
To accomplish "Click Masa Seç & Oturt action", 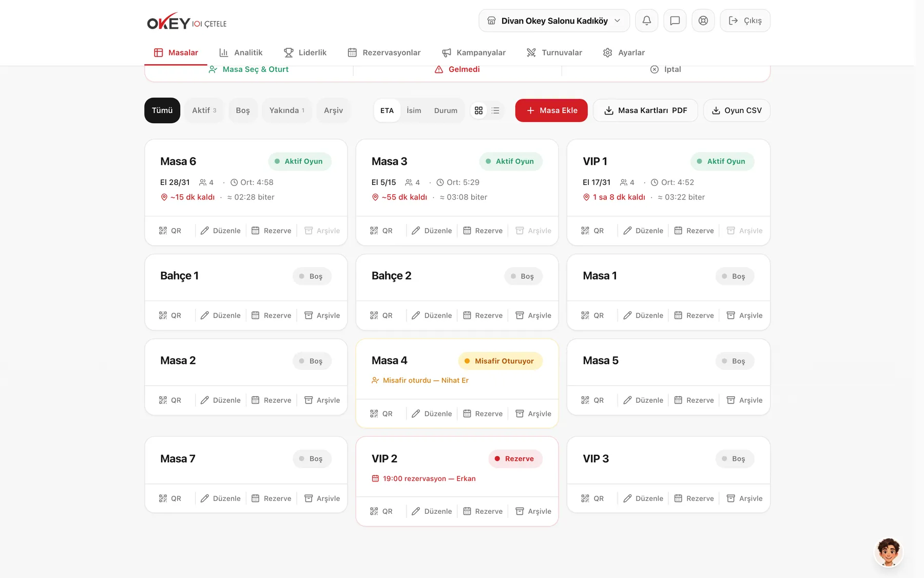I will pos(248,69).
